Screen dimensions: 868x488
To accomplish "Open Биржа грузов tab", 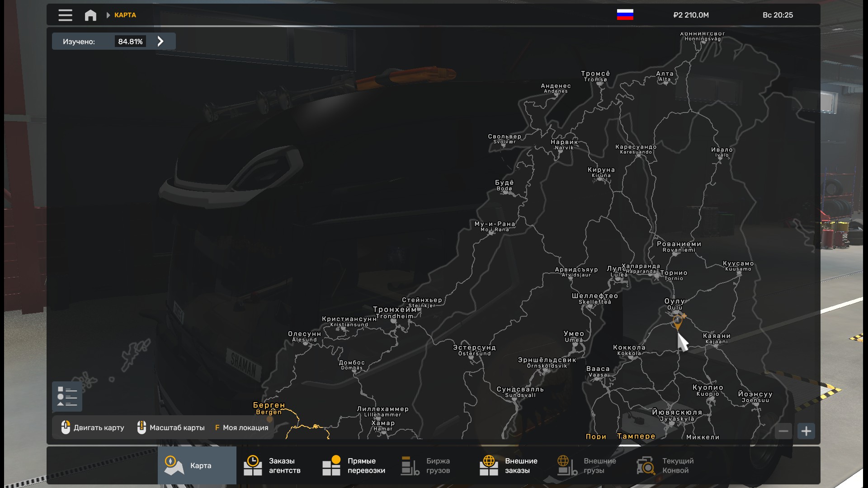I will [433, 465].
